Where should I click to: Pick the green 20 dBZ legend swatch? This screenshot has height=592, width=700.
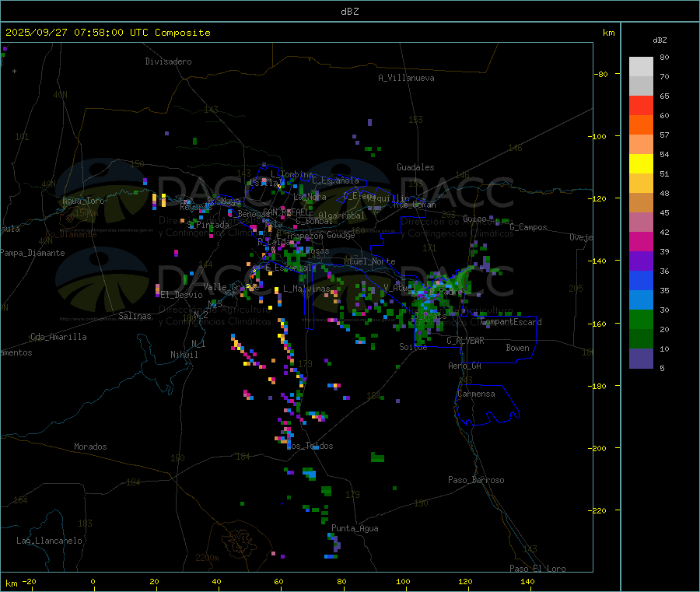641,319
